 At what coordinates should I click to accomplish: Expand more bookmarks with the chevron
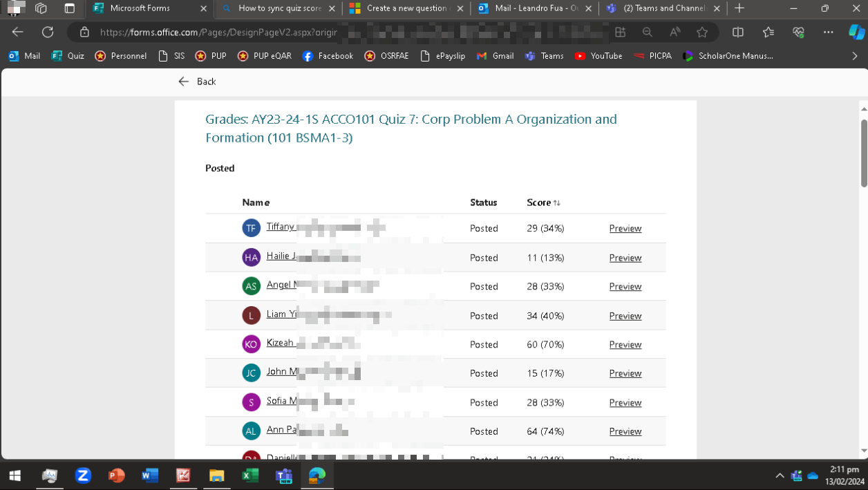click(x=855, y=56)
